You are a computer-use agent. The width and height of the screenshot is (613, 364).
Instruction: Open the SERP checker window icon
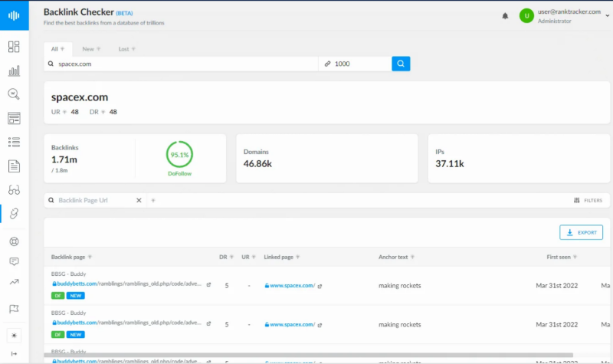point(14,118)
